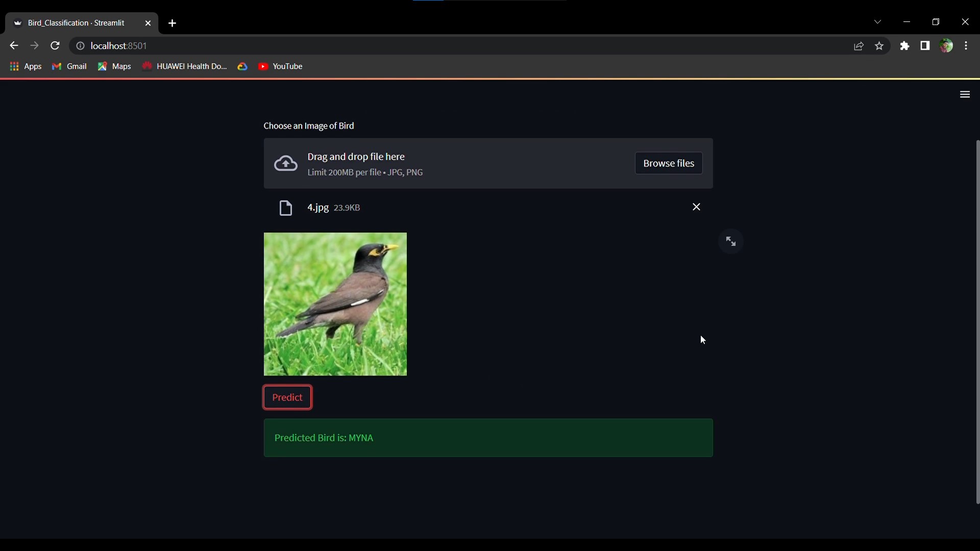Open the browser side panel icon
Viewport: 980px width, 551px height.
click(x=925, y=45)
